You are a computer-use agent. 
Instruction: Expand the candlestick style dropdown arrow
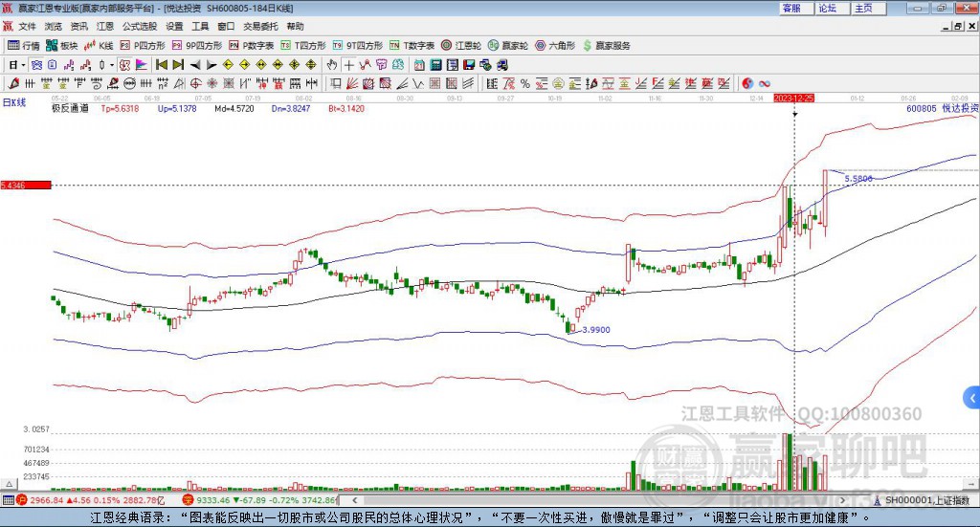tap(111, 65)
